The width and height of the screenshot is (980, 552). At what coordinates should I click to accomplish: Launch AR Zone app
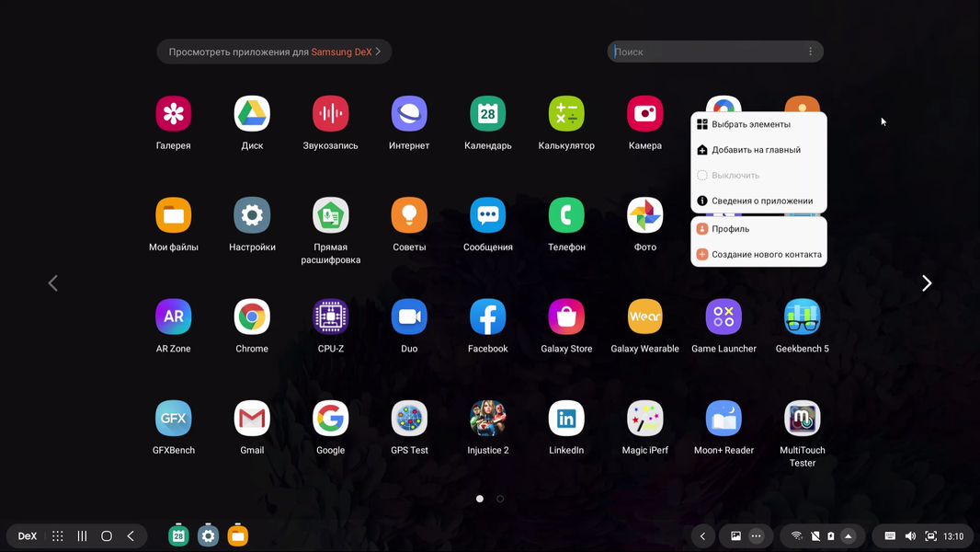click(173, 317)
